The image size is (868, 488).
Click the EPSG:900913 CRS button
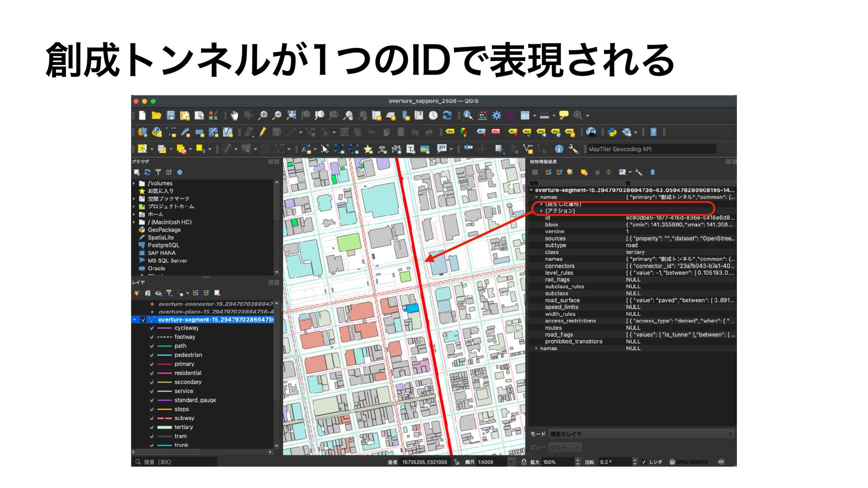coord(689,462)
